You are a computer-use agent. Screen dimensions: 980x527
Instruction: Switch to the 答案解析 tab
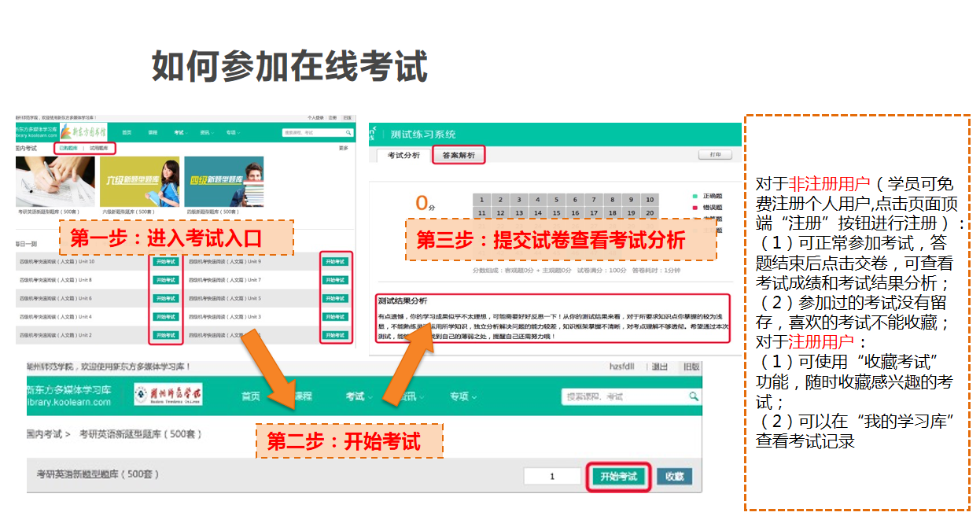point(459,155)
